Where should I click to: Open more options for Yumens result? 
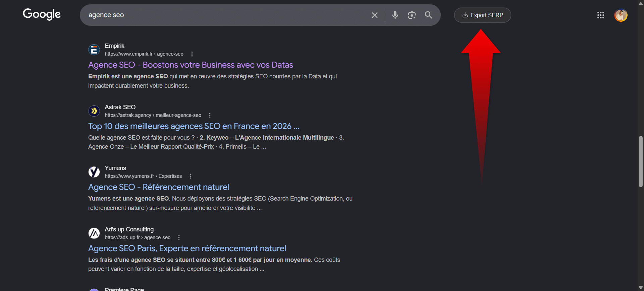tap(191, 176)
